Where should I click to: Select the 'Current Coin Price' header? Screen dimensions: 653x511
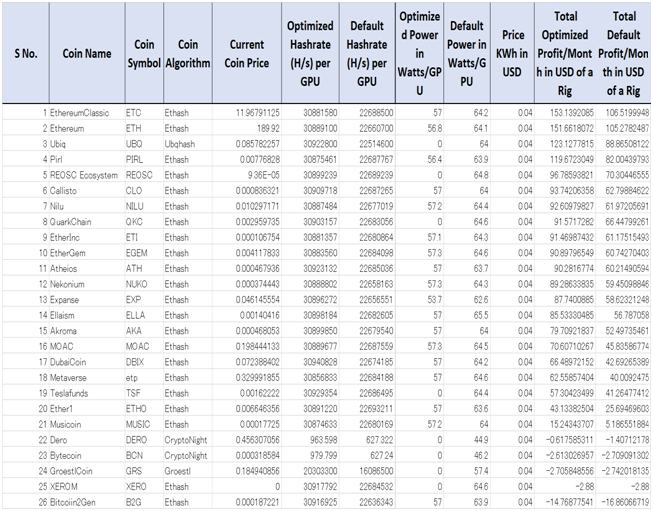247,53
